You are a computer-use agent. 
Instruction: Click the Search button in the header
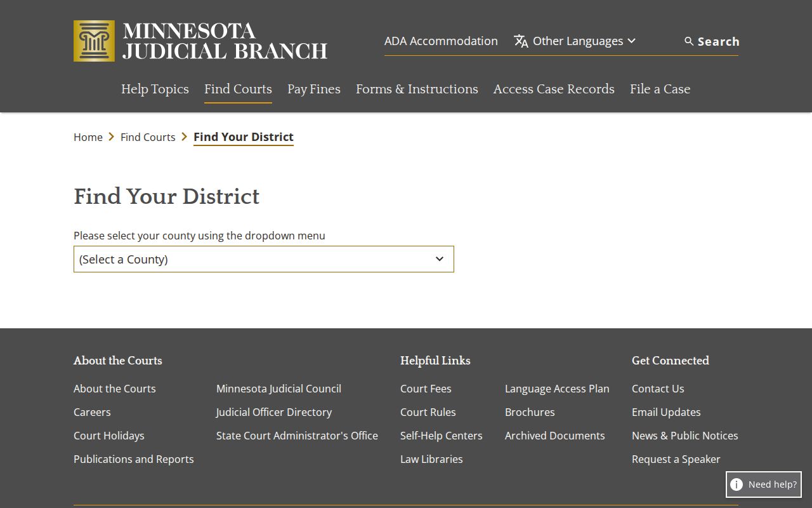[x=711, y=41]
